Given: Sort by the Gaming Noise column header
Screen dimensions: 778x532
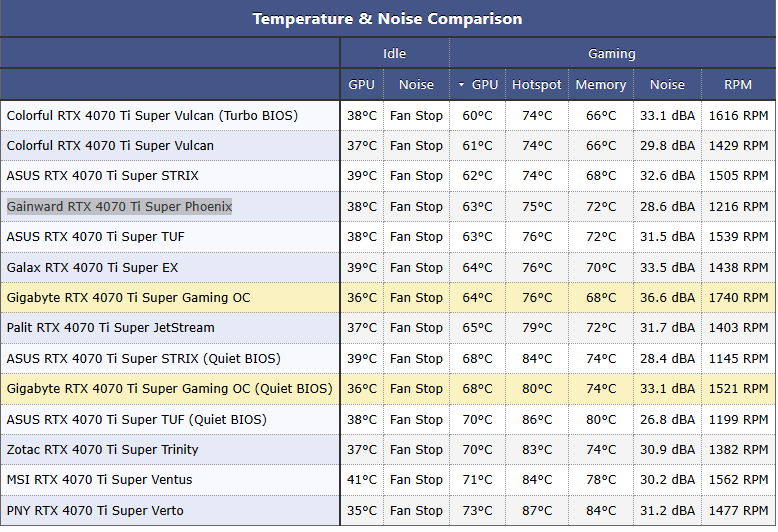Looking at the screenshot, I should pos(667,85).
